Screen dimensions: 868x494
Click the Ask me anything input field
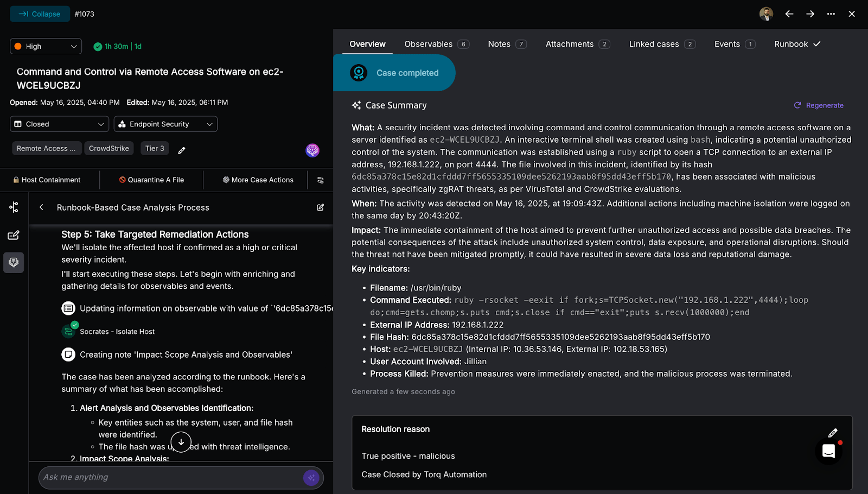pyautogui.click(x=163, y=477)
